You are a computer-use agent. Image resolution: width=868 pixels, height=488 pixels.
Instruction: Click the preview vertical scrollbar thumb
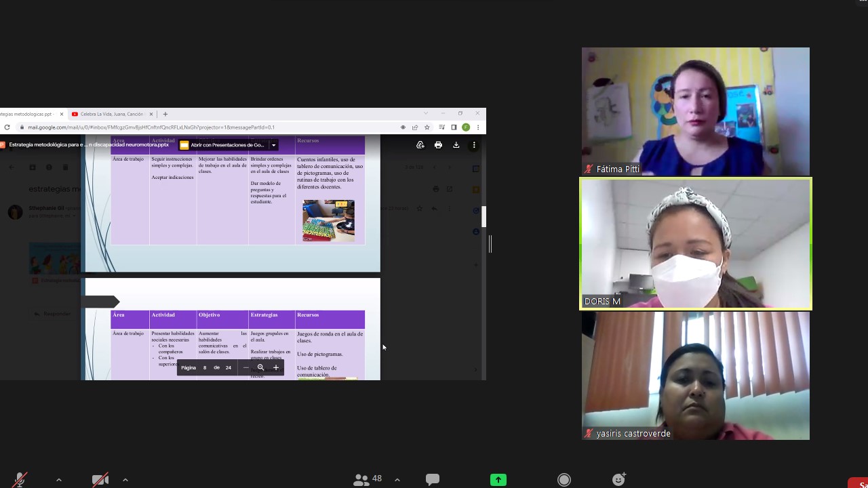[x=484, y=217]
